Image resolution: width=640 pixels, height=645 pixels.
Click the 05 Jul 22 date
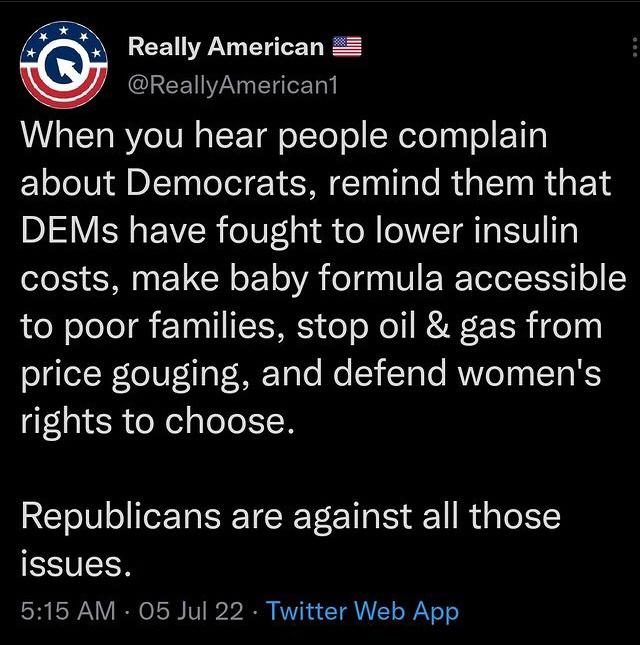point(192,610)
